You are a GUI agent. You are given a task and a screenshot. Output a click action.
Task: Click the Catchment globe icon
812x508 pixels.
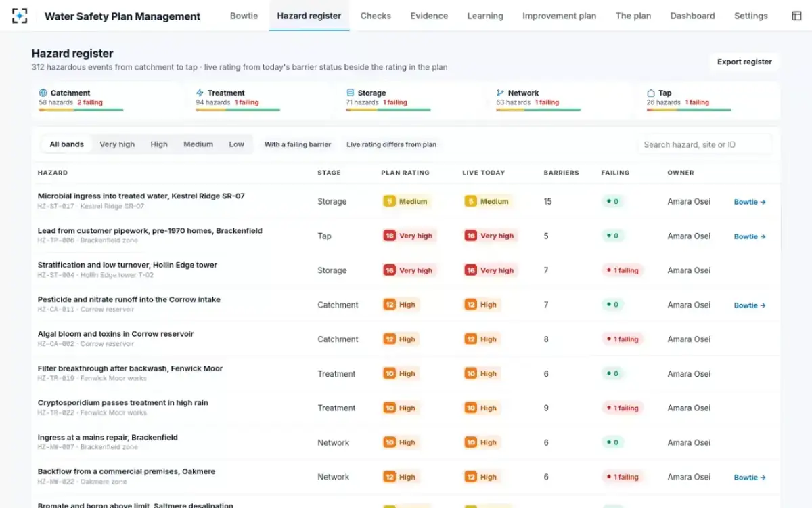click(43, 93)
